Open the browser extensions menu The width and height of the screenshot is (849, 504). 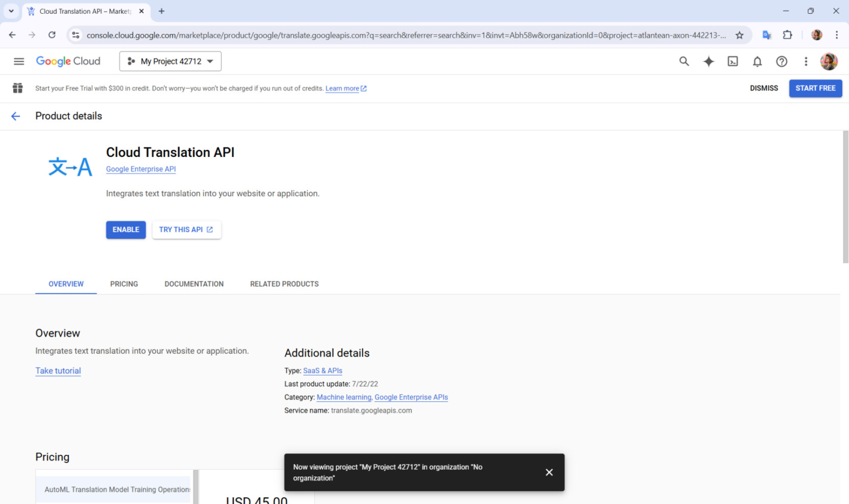click(788, 34)
